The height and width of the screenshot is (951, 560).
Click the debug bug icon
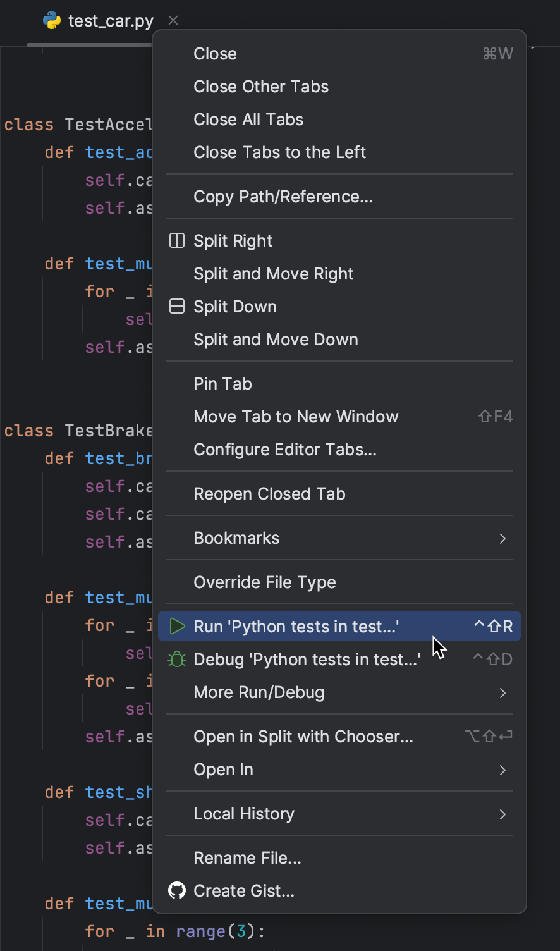click(176, 659)
